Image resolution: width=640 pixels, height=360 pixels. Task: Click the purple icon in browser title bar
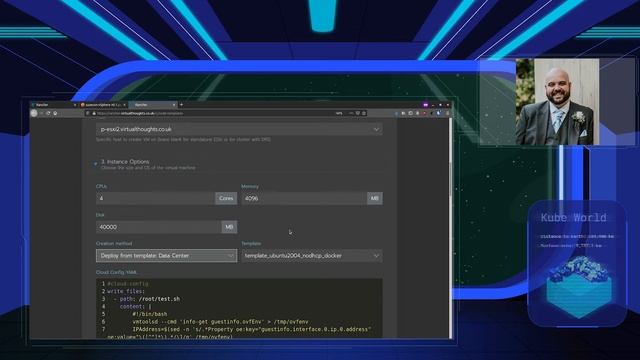(425, 105)
